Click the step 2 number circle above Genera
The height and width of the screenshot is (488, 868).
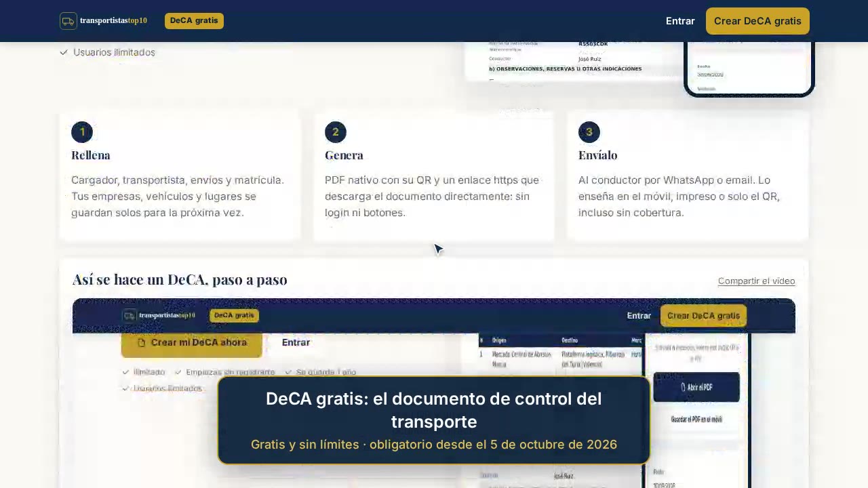(x=336, y=132)
